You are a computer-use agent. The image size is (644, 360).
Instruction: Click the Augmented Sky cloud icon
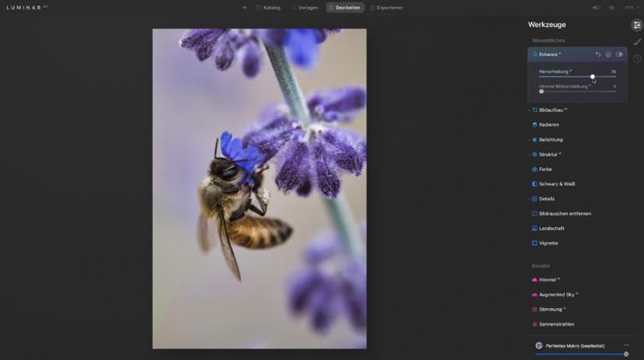coord(534,294)
